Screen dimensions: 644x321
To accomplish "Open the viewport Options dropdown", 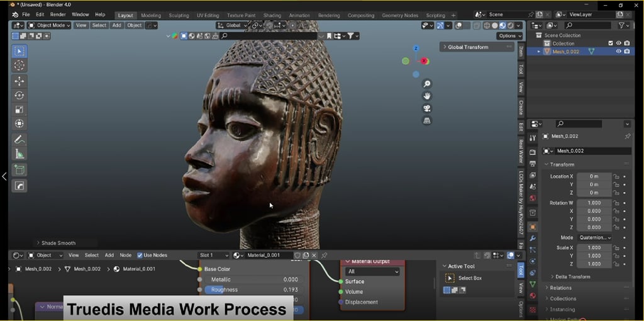I will point(509,36).
